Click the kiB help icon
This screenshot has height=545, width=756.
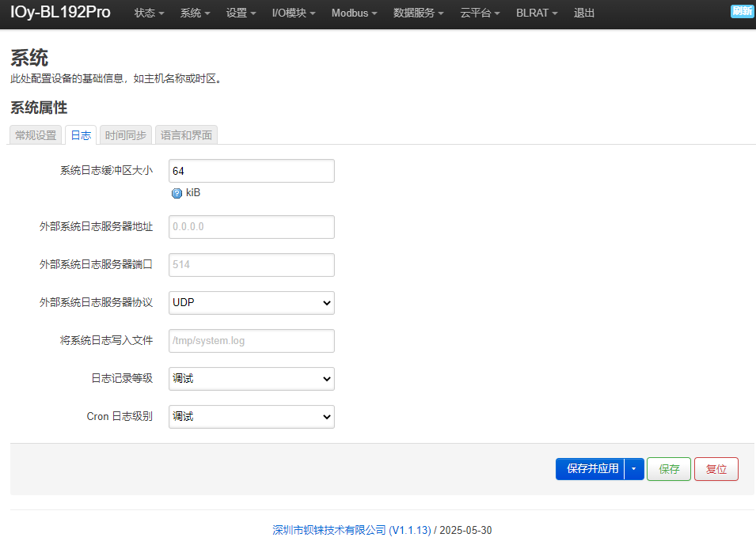177,193
